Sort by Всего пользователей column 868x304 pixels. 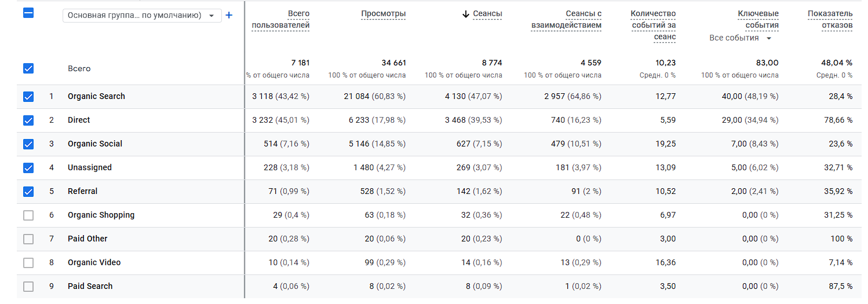(280, 19)
